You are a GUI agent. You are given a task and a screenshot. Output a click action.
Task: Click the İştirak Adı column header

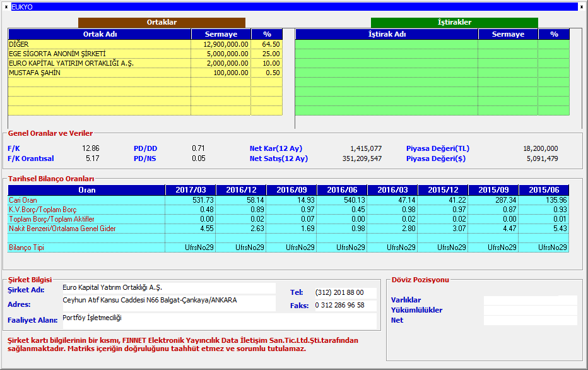(x=387, y=34)
